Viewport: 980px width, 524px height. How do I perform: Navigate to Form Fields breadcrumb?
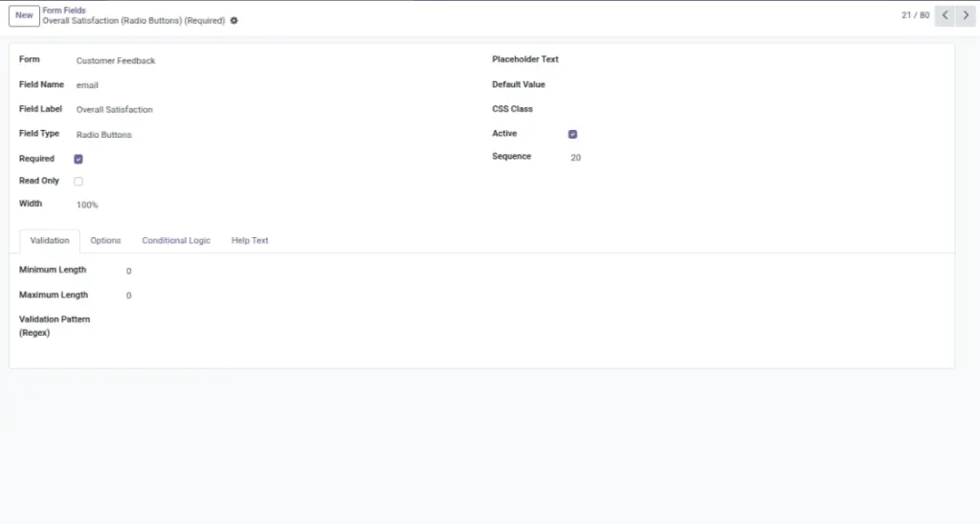click(64, 10)
